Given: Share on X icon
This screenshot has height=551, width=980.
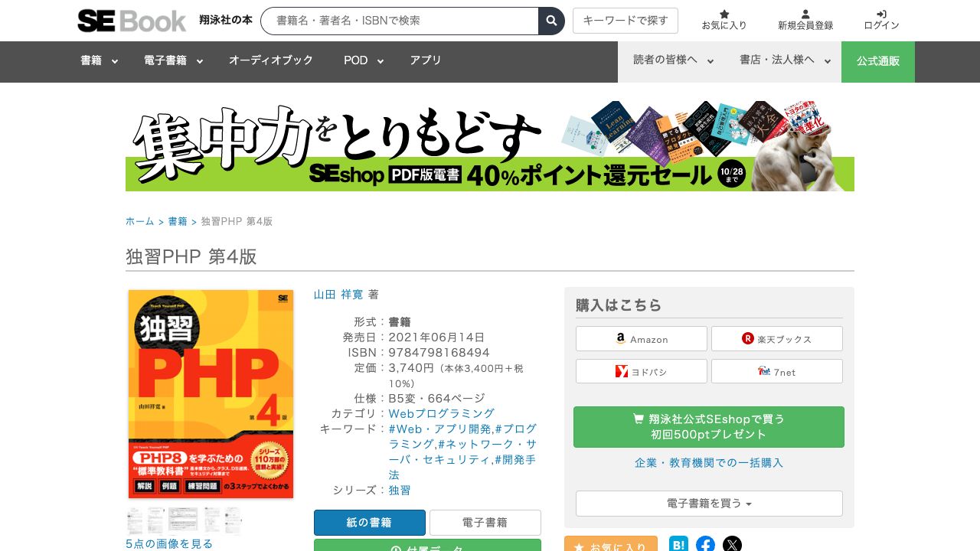Looking at the screenshot, I should point(732,545).
